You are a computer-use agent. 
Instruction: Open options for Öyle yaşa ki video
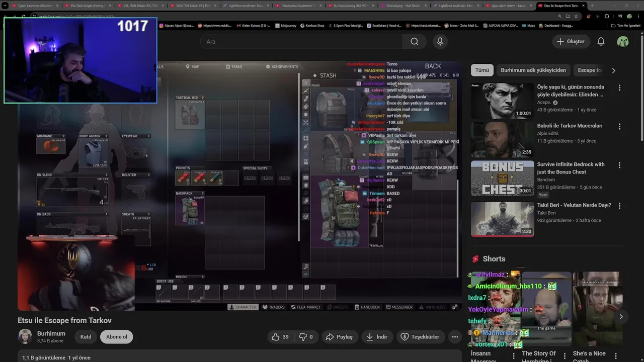(619, 87)
